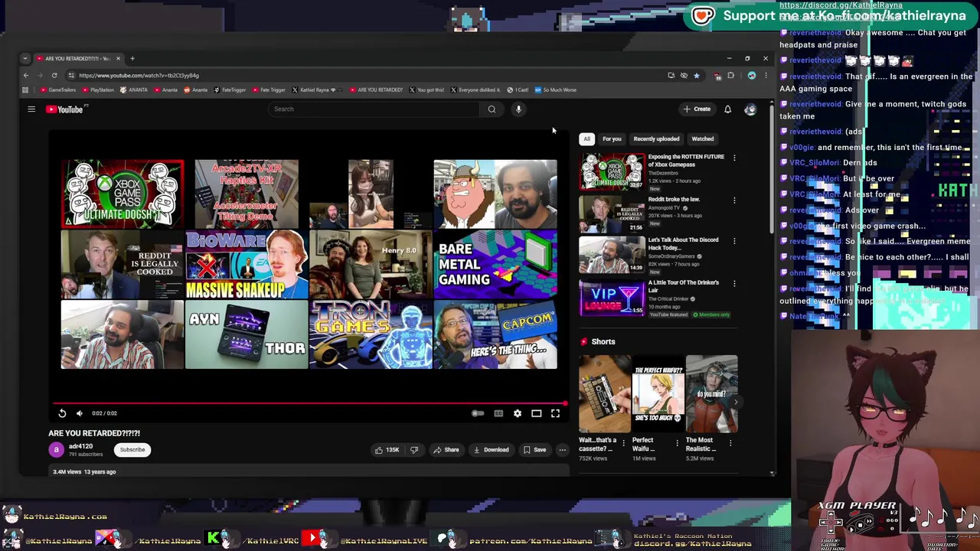Open the PlayStation bookmark

(98, 90)
